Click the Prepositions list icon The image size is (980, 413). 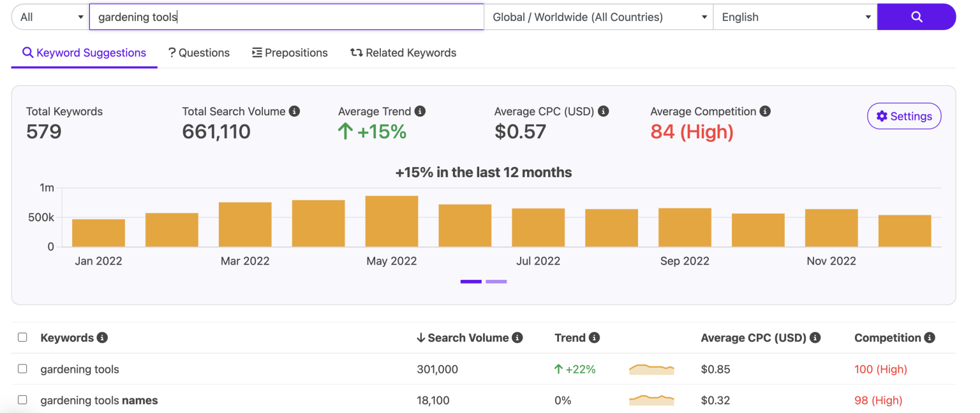coord(256,52)
